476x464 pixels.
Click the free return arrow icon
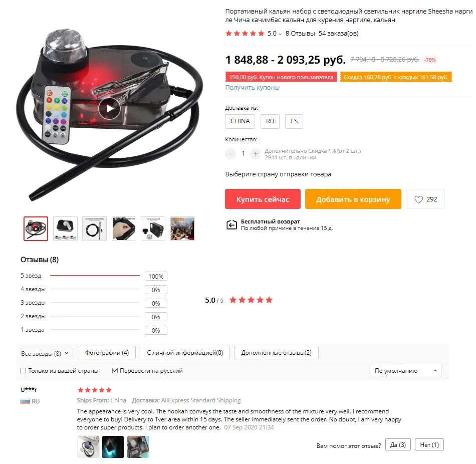coord(231,225)
